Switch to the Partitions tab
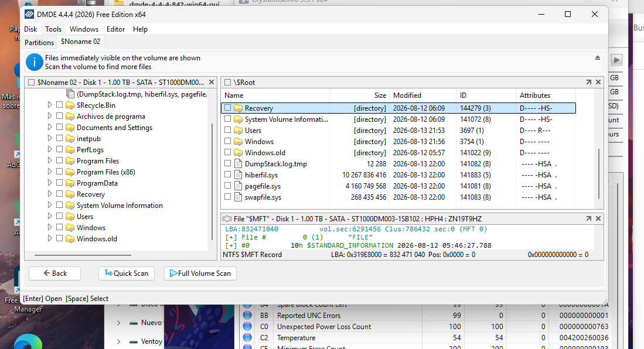This screenshot has height=349, width=644. pos(39,42)
